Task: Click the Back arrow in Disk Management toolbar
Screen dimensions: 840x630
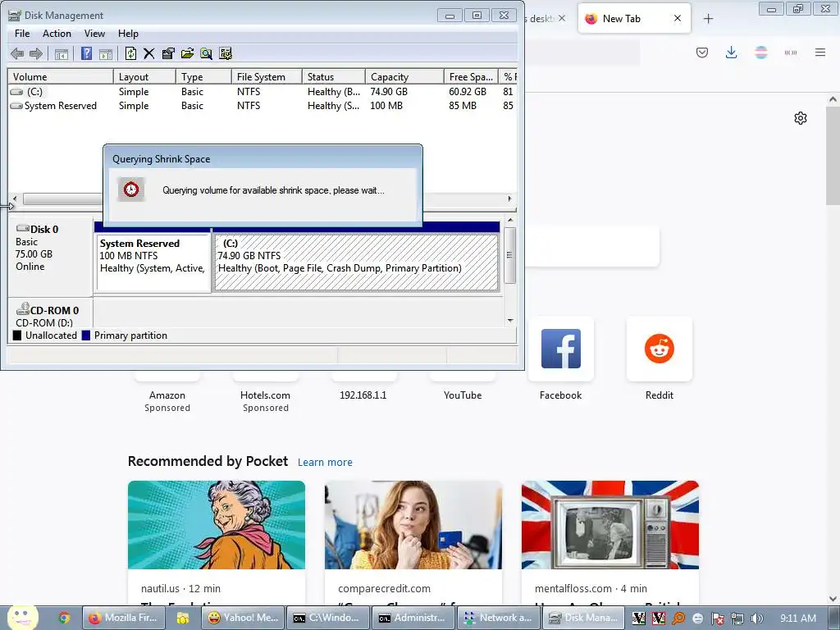Action: (x=17, y=53)
